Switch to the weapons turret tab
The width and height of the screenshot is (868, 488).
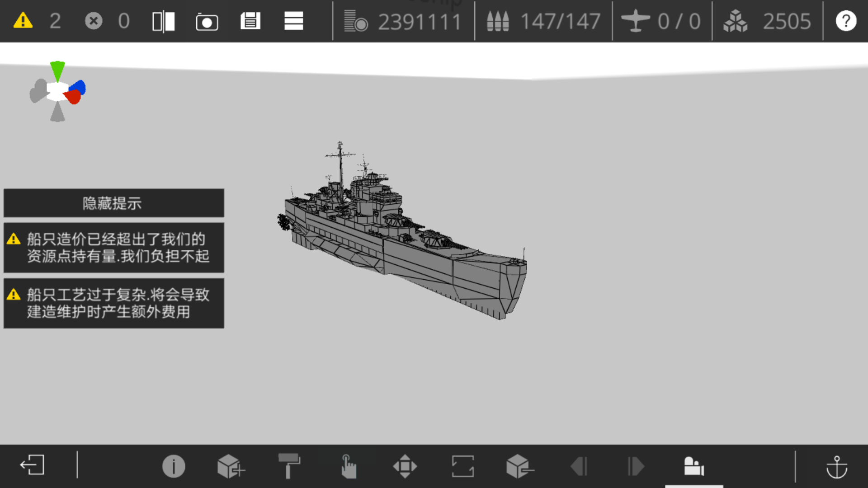click(x=693, y=466)
